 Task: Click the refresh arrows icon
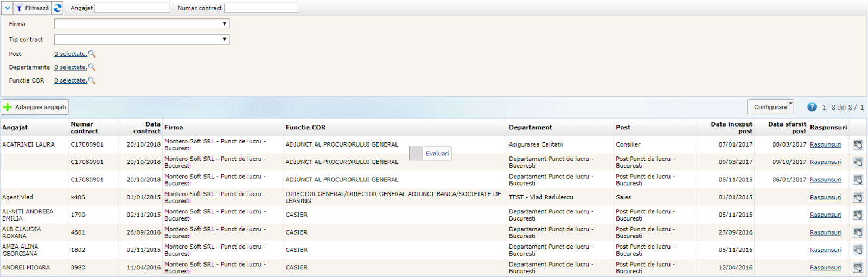[58, 8]
